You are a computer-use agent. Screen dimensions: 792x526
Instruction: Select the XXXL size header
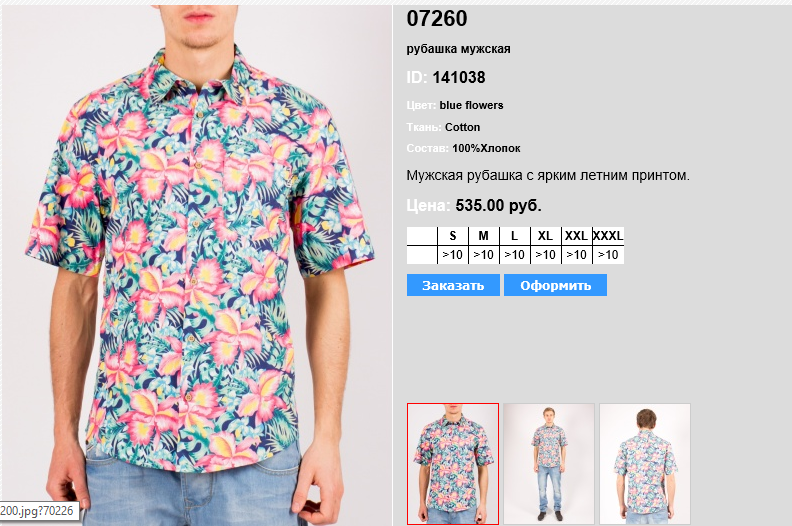[608, 236]
